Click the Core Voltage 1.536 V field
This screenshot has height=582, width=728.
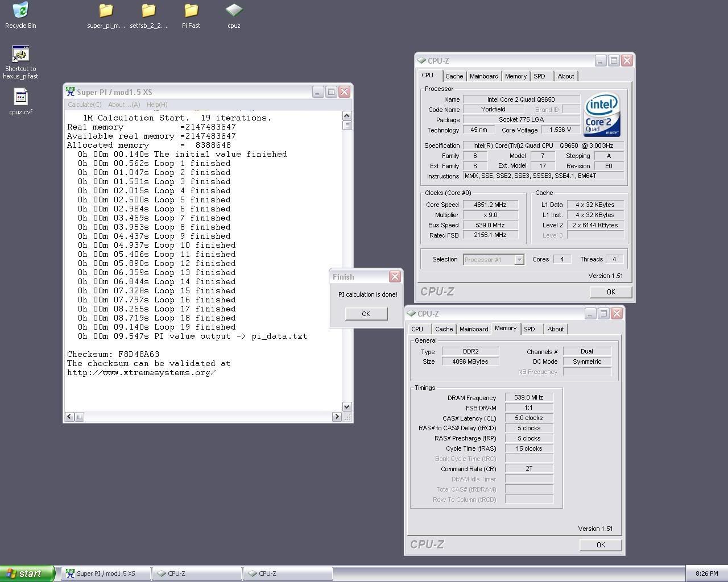[560, 130]
